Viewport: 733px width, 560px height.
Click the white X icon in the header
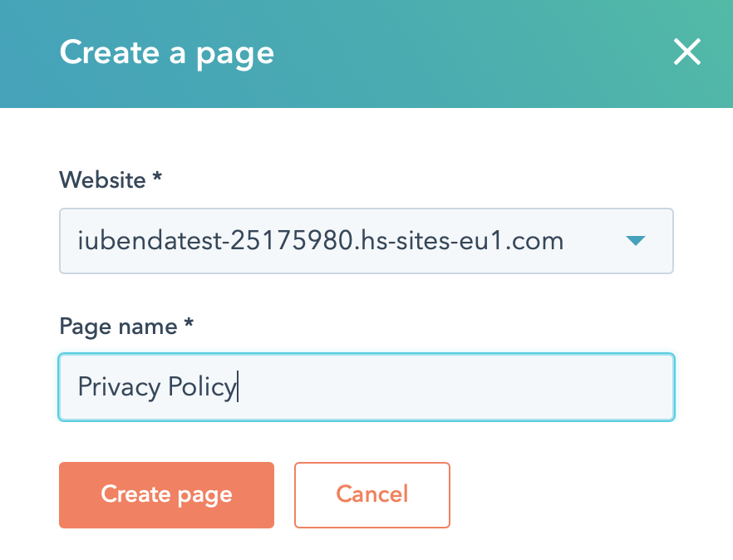click(x=687, y=52)
